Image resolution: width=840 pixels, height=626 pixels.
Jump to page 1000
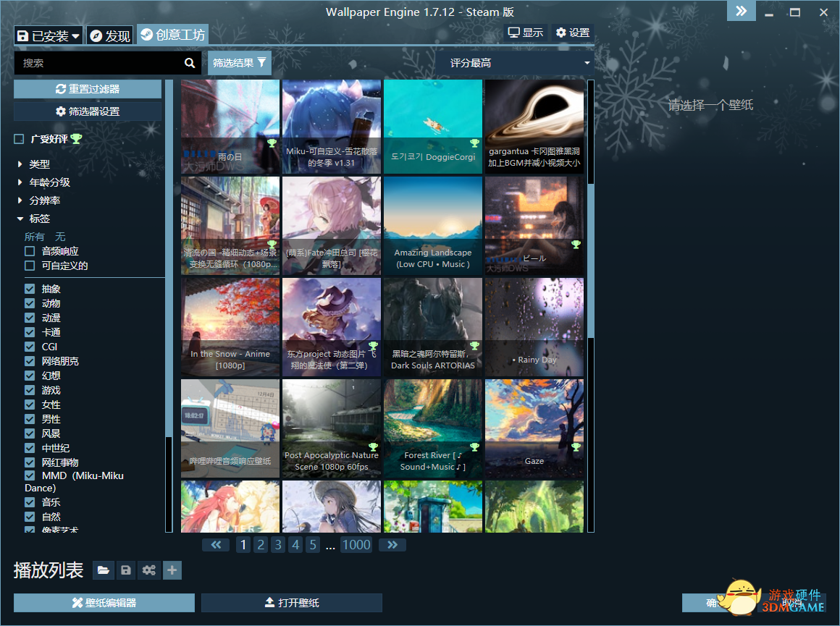coord(356,545)
